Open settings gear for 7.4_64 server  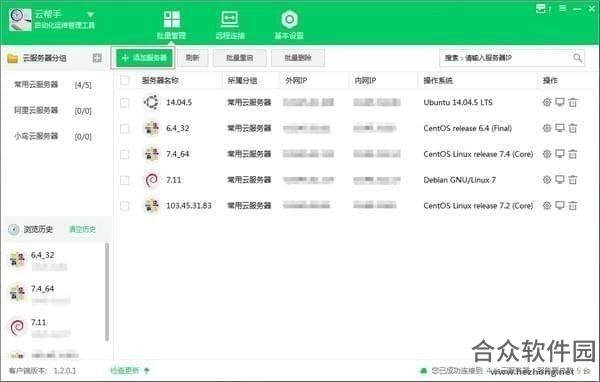(547, 154)
